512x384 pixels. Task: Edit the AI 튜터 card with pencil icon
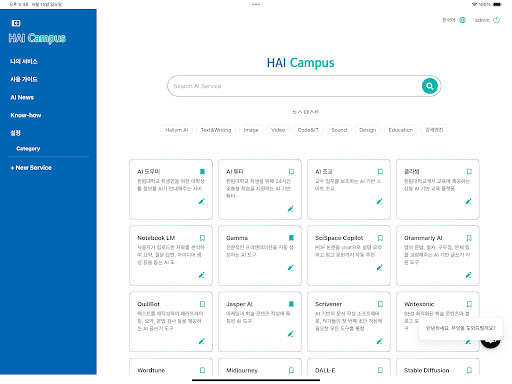click(x=291, y=209)
